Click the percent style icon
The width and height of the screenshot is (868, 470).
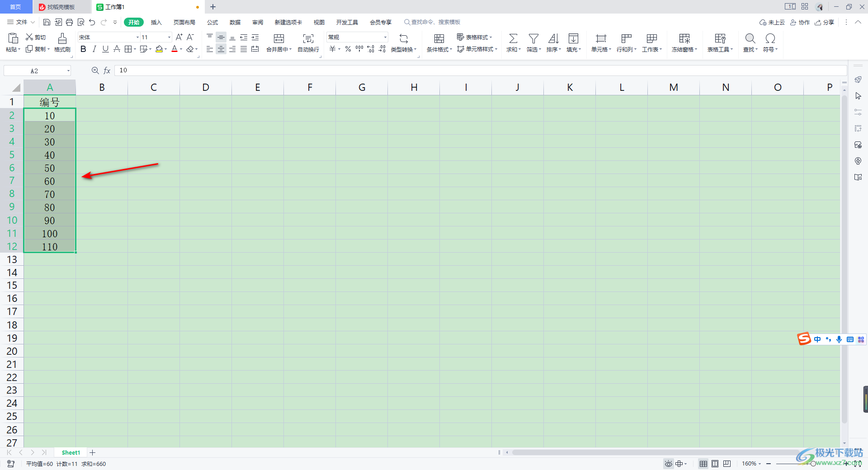(x=348, y=49)
